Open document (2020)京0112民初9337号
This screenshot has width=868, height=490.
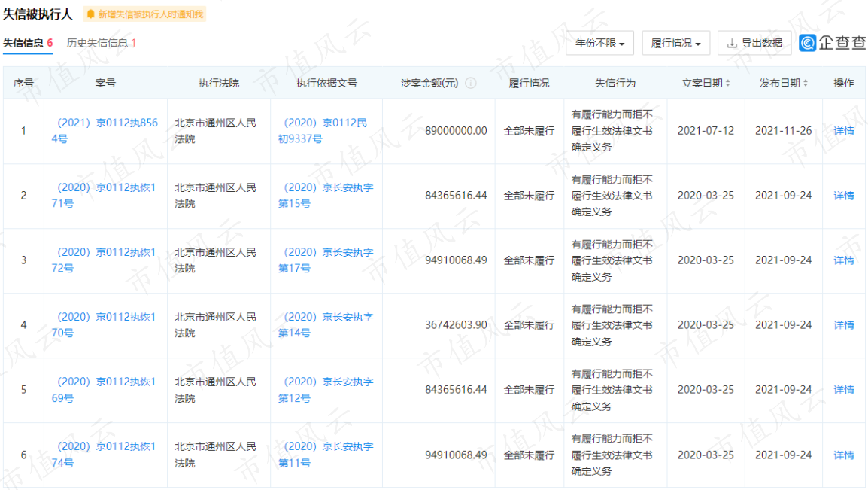(x=323, y=131)
